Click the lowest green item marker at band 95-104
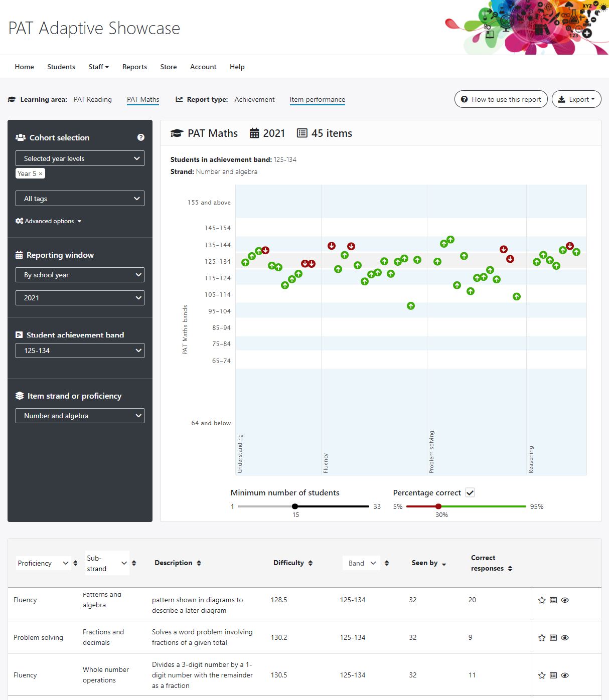This screenshot has width=609, height=700. point(411,306)
